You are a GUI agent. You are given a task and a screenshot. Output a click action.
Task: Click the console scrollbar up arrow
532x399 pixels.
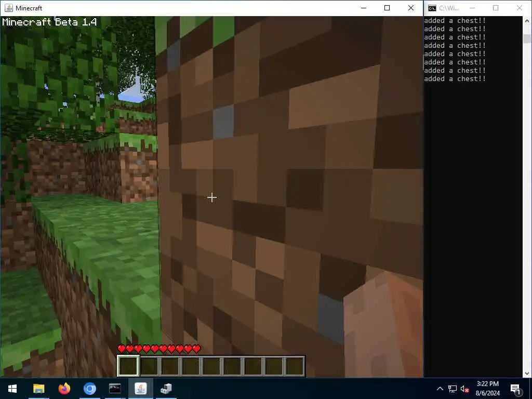pos(527,21)
